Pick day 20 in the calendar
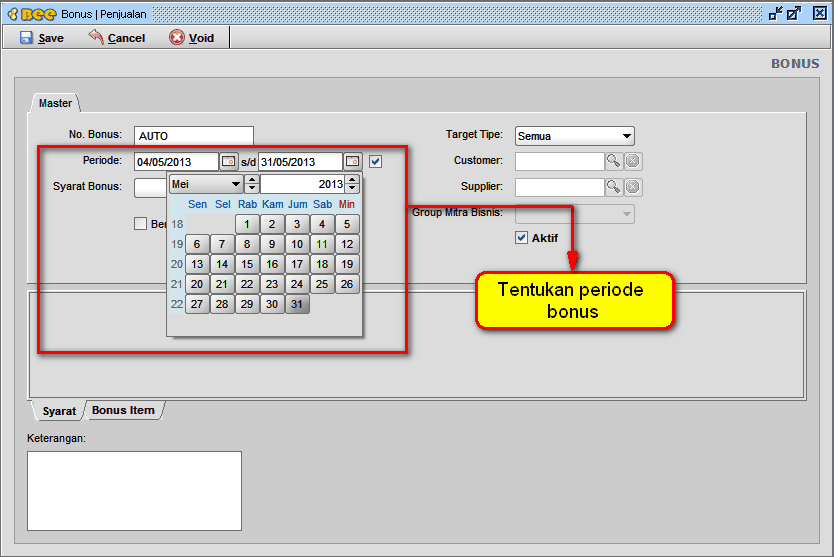 click(x=197, y=284)
